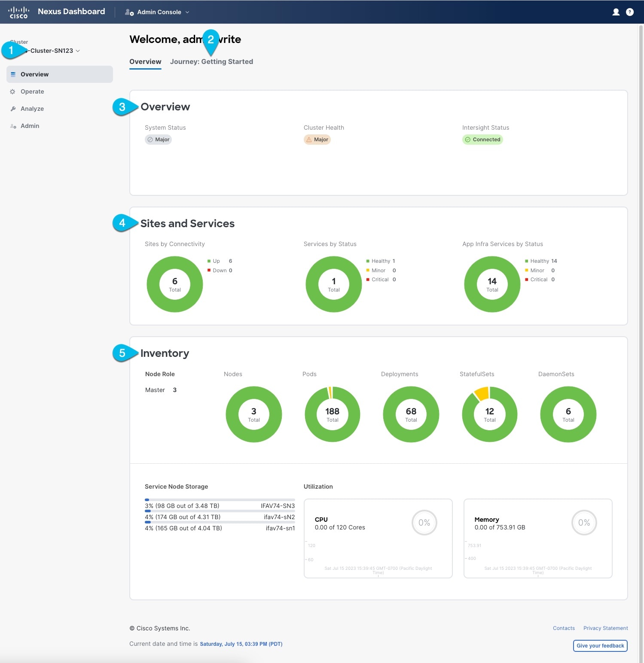
Task: Click the Sites 'Up 6' legend entry
Action: pos(220,261)
